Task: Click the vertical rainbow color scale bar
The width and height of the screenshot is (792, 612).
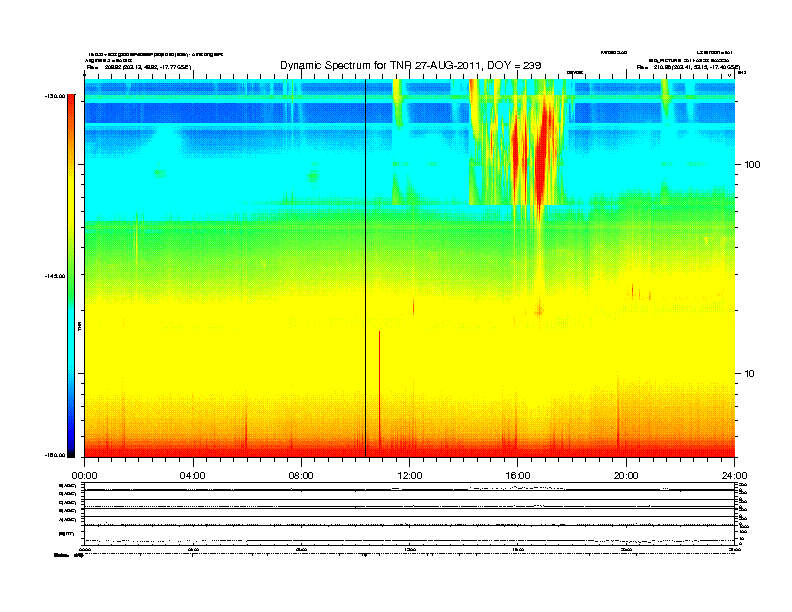Action: (x=71, y=275)
